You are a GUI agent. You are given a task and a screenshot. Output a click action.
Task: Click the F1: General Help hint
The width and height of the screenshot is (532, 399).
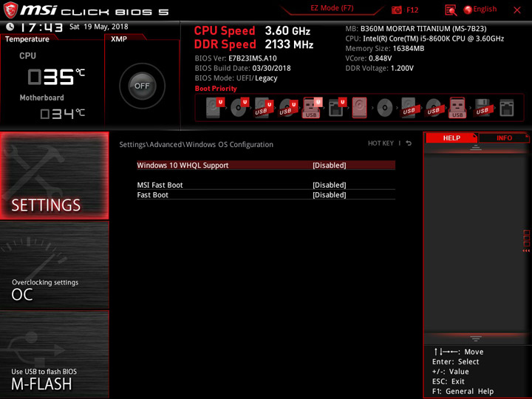[463, 391]
